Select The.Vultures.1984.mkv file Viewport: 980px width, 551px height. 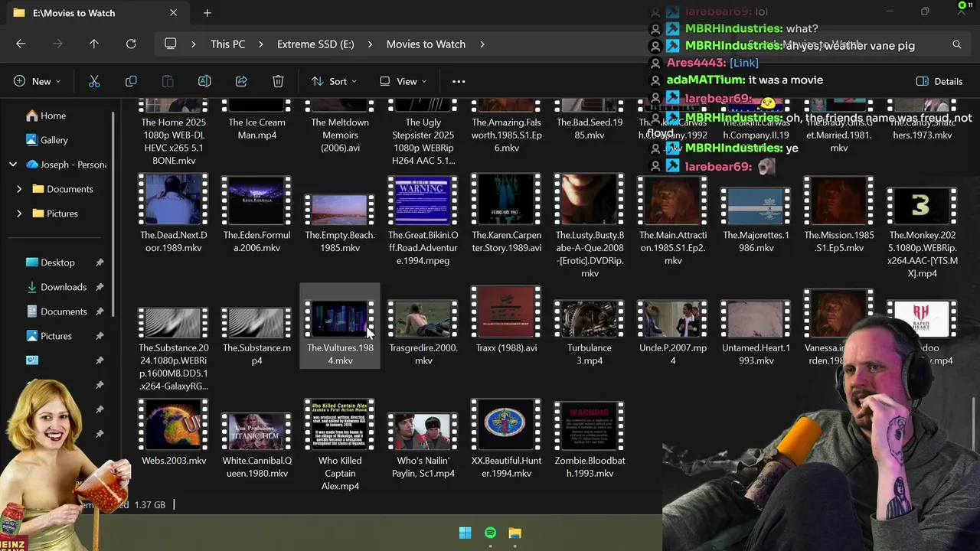coord(340,326)
